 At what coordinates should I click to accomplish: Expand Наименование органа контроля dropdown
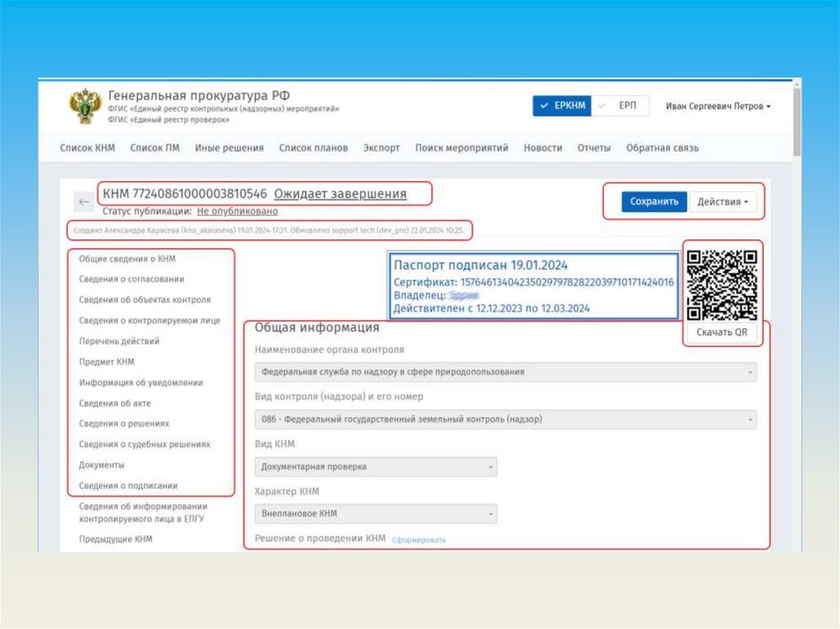coord(505,371)
